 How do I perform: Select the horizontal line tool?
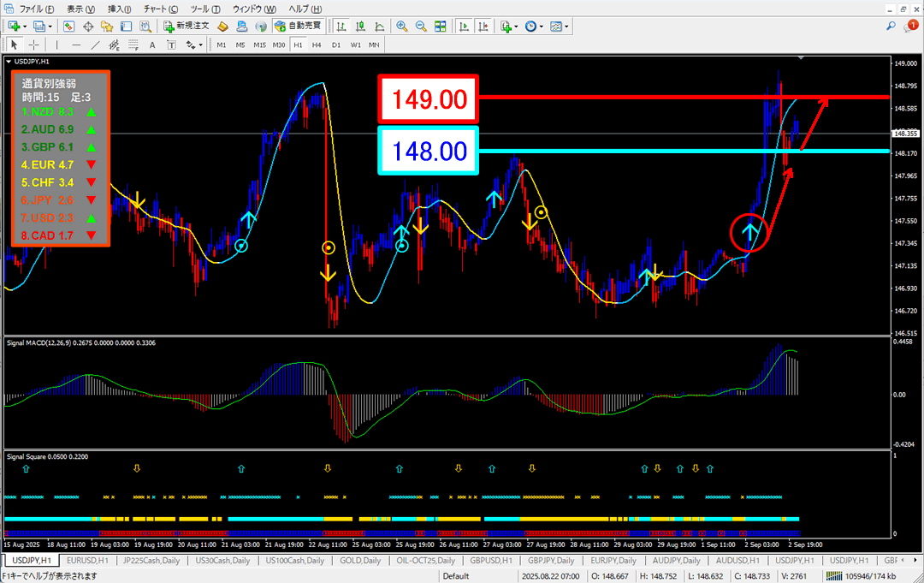pyautogui.click(x=76, y=45)
